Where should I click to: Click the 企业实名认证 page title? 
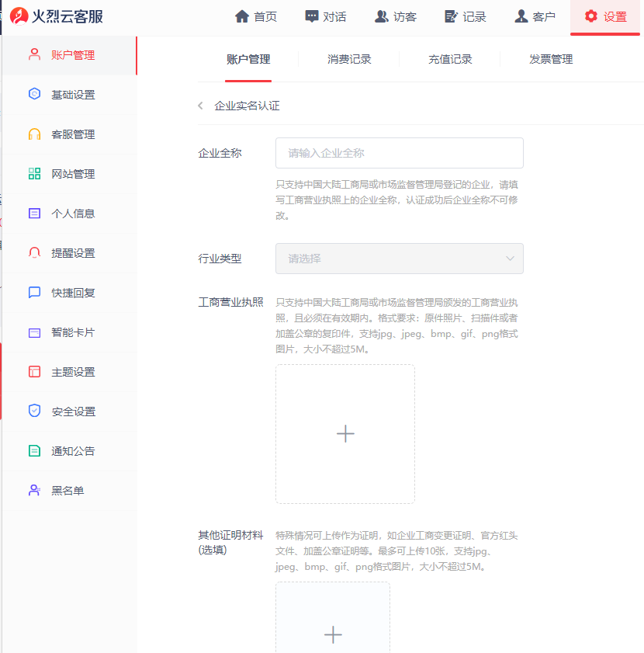click(x=247, y=106)
